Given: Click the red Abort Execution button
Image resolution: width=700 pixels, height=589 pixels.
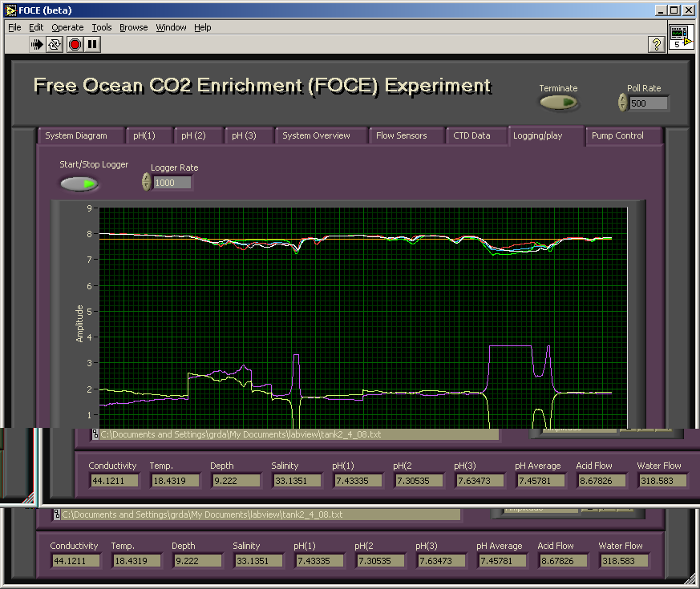Looking at the screenshot, I should 75,44.
